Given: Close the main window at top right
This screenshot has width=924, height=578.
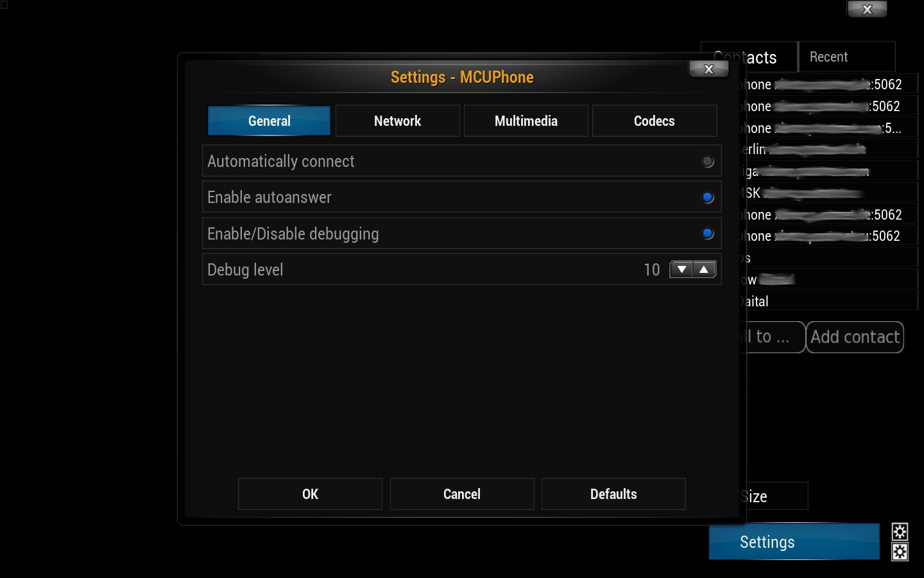Looking at the screenshot, I should (867, 9).
